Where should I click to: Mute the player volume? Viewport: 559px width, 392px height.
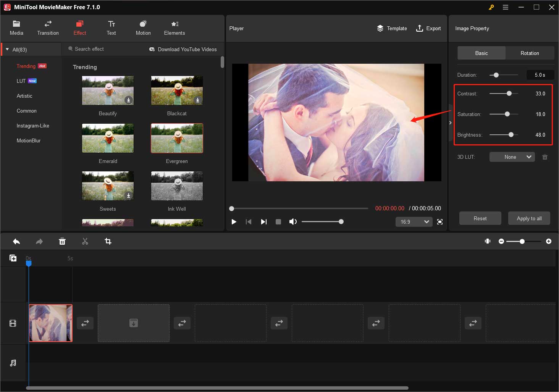click(293, 221)
